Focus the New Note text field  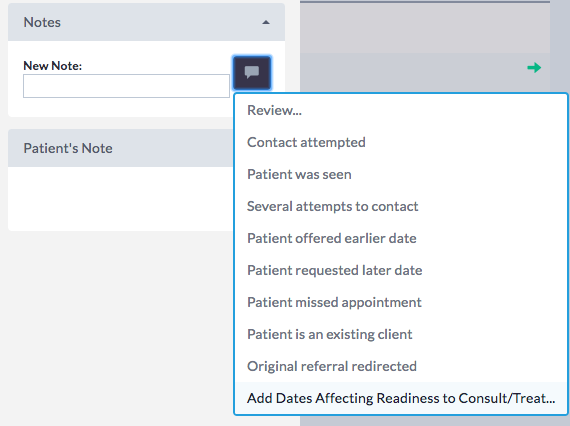[x=126, y=86]
